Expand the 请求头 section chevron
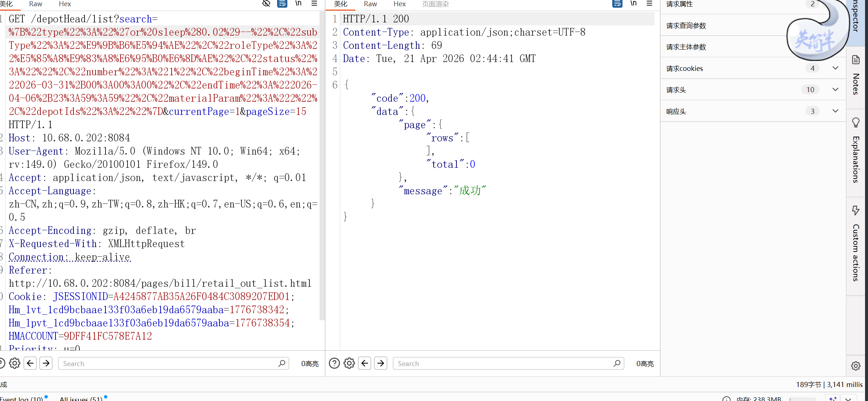868x401 pixels. pyautogui.click(x=835, y=90)
